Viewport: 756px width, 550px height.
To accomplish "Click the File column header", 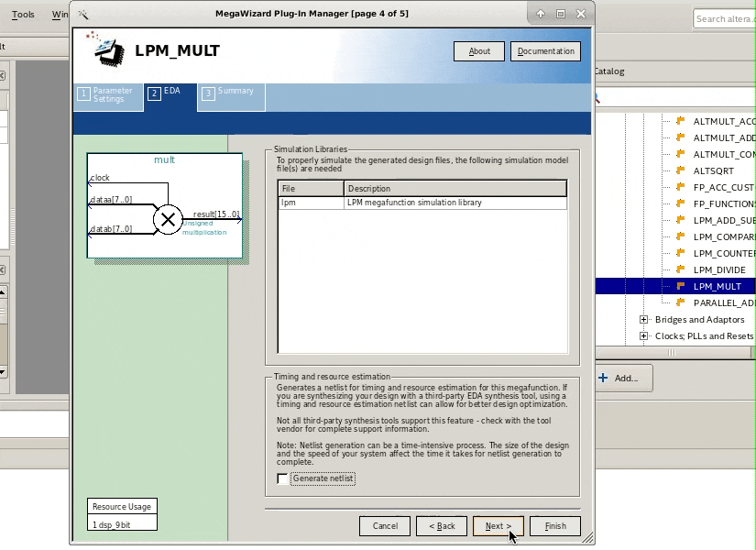I will point(311,189).
